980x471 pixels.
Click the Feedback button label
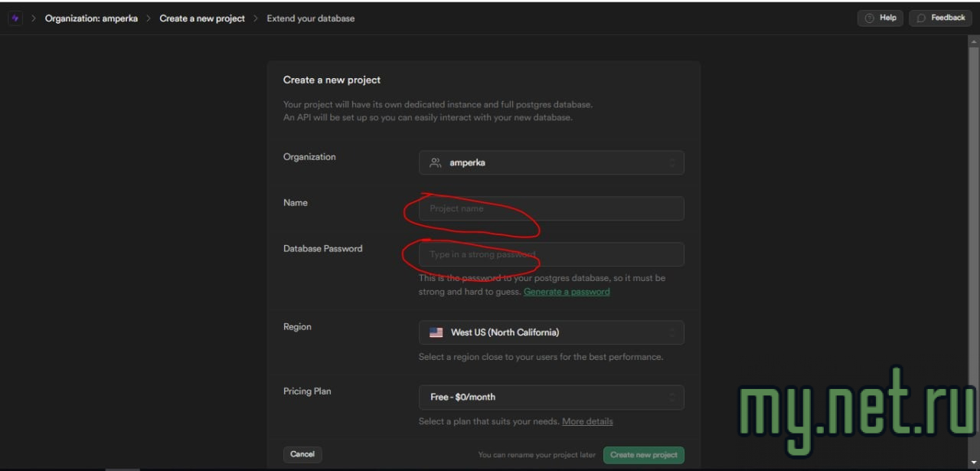tap(948, 18)
